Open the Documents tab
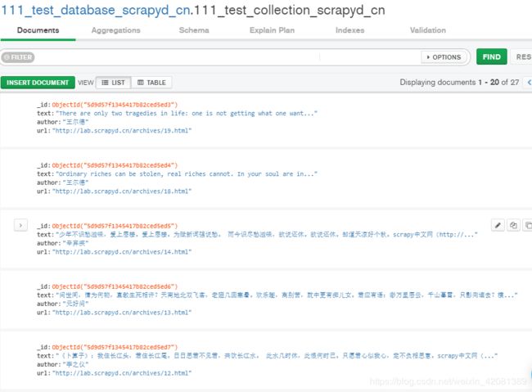 pos(38,30)
